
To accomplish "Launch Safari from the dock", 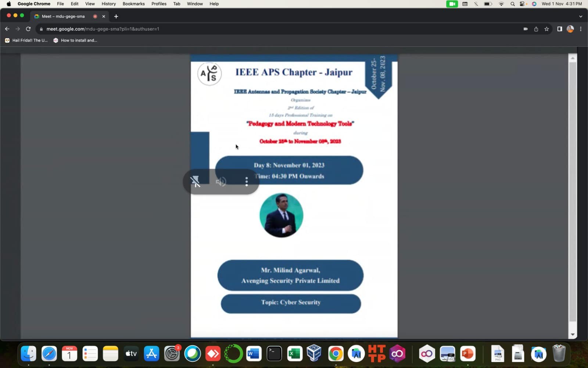I will click(49, 354).
